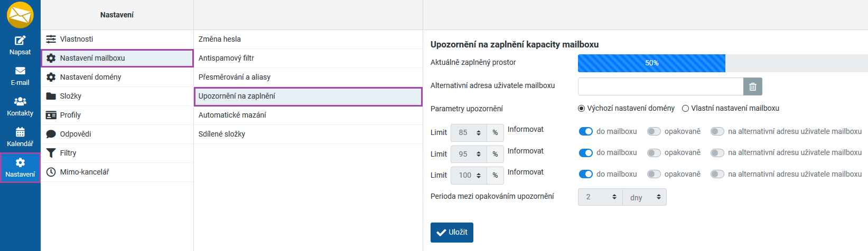
Task: Open Změna hesla settings link
Action: click(x=219, y=39)
